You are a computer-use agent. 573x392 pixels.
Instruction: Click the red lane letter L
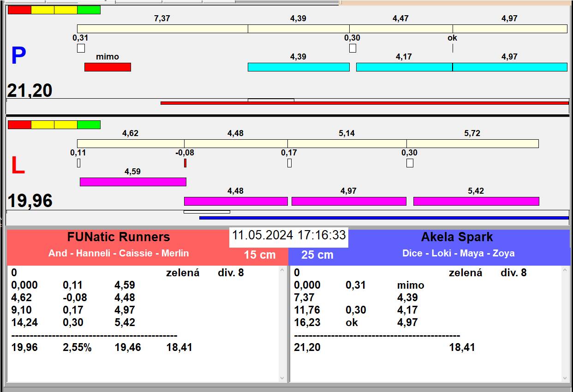coord(18,166)
